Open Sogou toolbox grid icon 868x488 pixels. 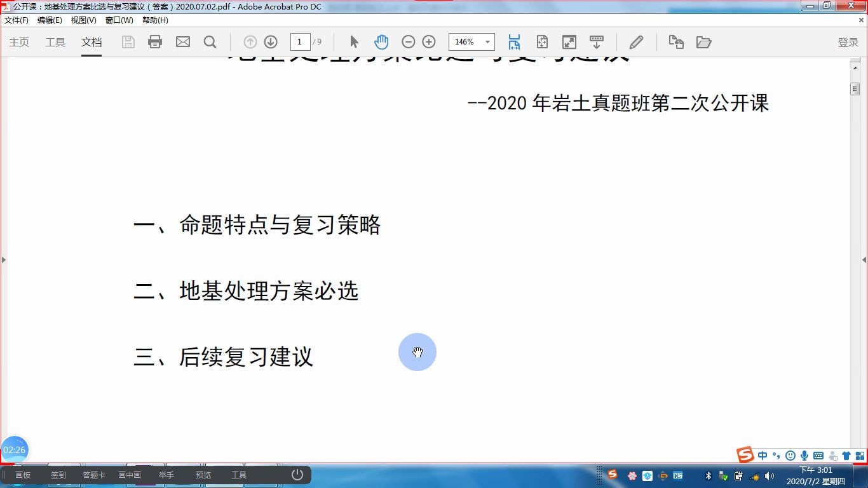pos(860,456)
